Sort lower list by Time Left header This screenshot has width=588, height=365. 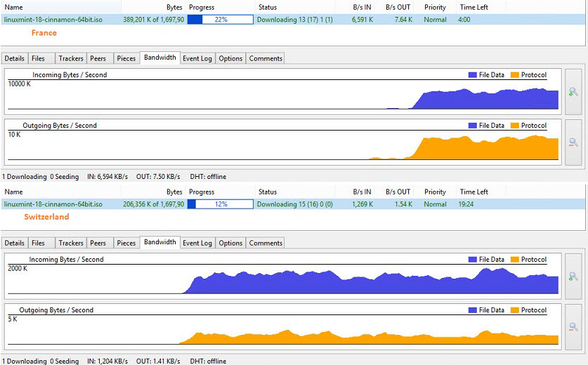(480, 192)
